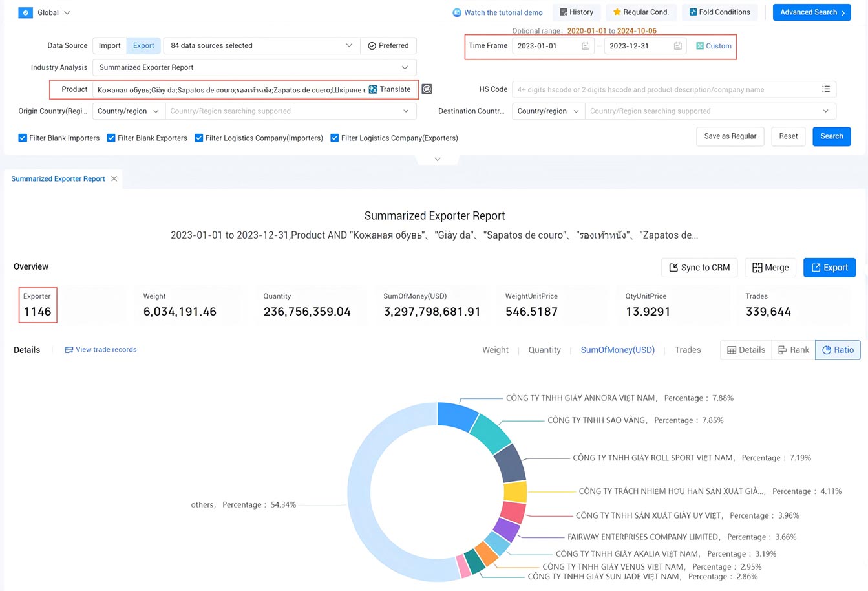Toggle Filter Logistics Company(Importers) checkbox
Viewport: 868px width, 591px height.
pyautogui.click(x=199, y=138)
